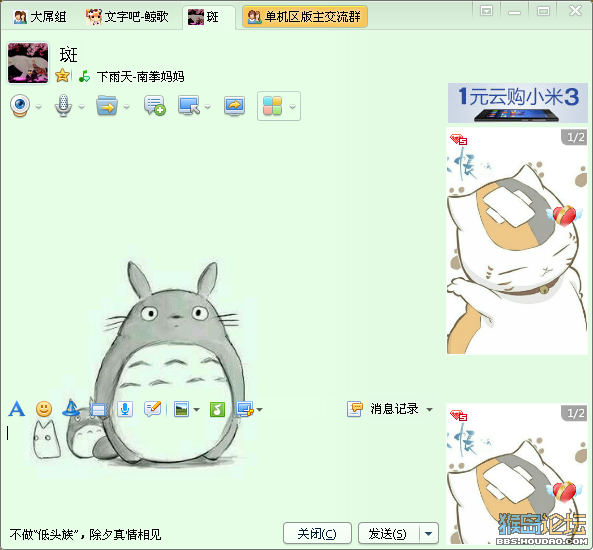Click the winged heart gift icon on upper cat
Image resolution: width=593 pixels, height=550 pixels.
[564, 216]
